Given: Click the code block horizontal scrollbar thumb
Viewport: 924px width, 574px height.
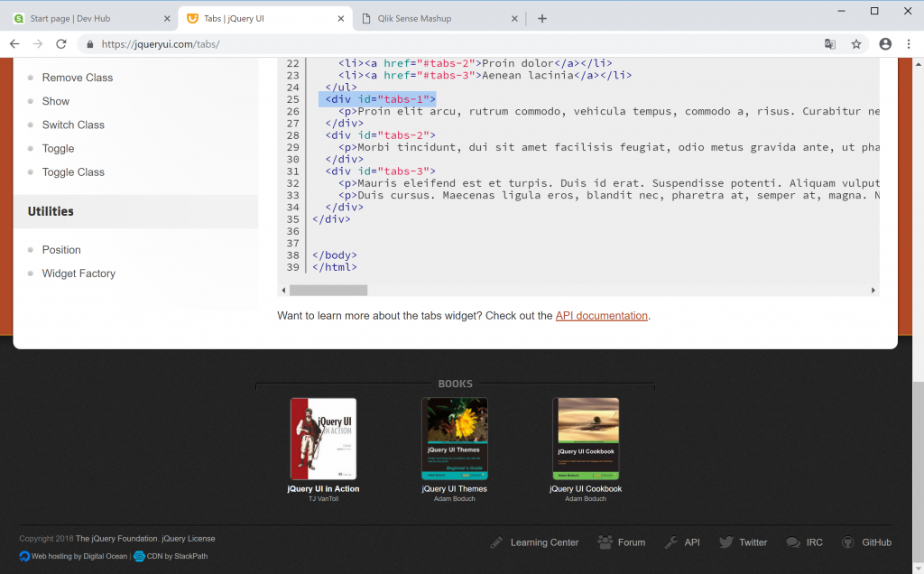Looking at the screenshot, I should click(328, 291).
